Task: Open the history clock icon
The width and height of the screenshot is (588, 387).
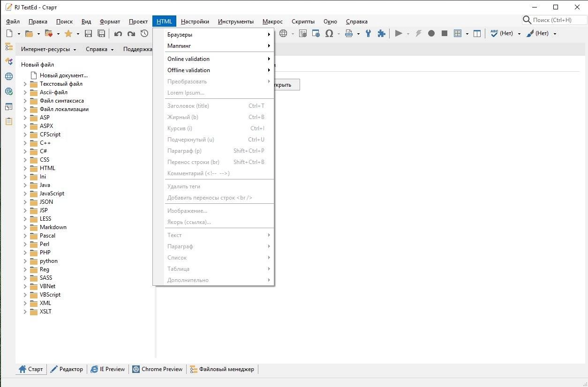Action: pyautogui.click(x=144, y=33)
